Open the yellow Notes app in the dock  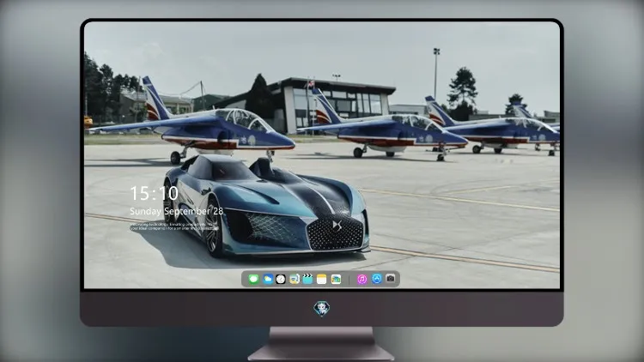(x=322, y=279)
